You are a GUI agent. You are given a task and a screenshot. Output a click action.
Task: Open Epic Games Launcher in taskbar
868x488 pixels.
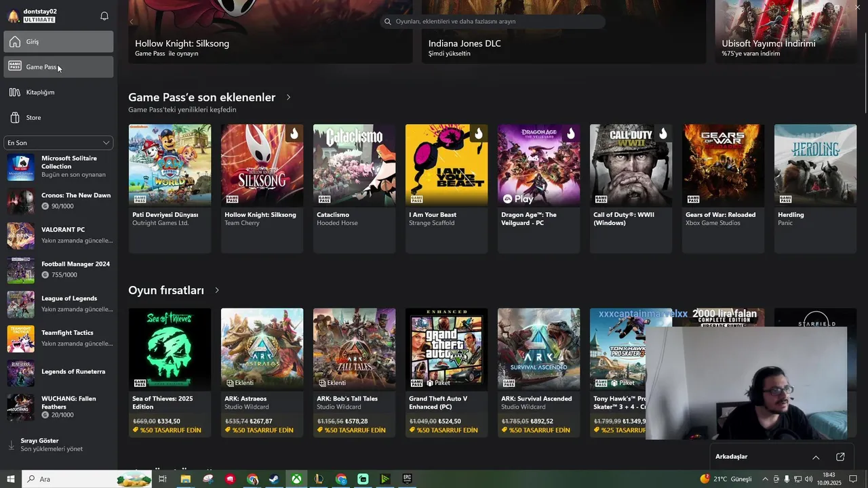407,479
